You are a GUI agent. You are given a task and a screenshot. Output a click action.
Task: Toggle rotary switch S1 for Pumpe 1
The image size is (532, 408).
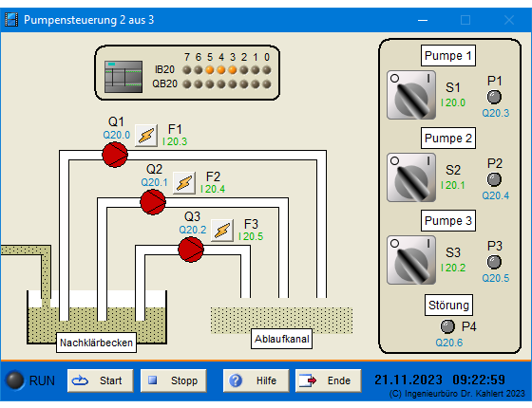pyautogui.click(x=411, y=95)
